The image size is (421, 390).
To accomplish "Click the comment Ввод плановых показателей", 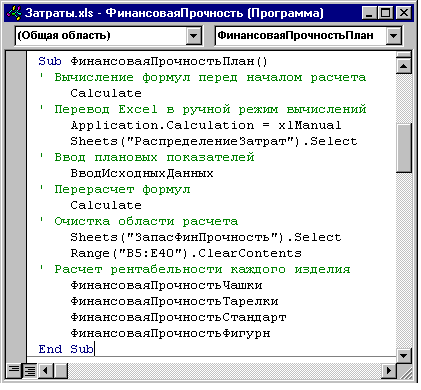I will [154, 157].
